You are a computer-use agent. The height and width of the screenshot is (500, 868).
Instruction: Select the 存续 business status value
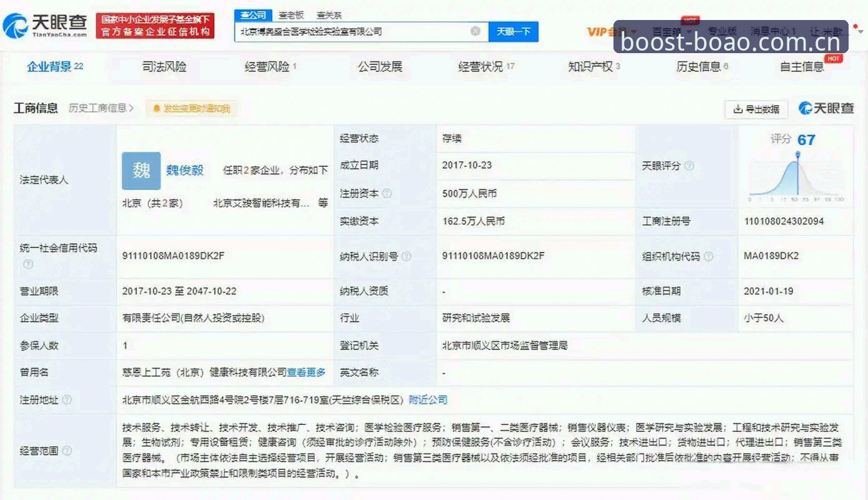pyautogui.click(x=452, y=138)
